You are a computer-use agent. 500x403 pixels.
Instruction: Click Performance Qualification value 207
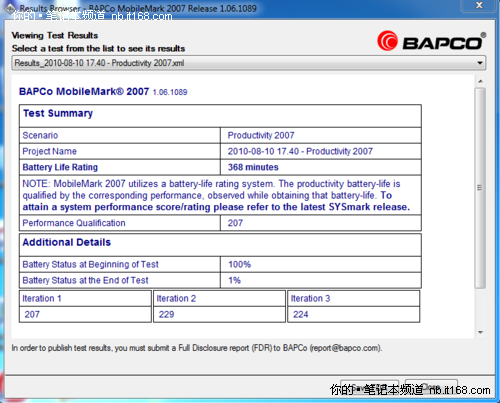(235, 223)
